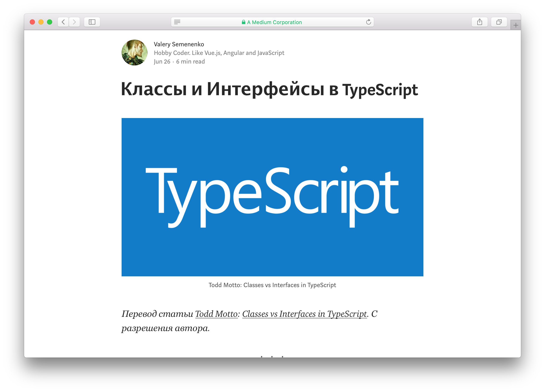The image size is (545, 392).
Task: Open author name Valery Semenenko
Action: pyautogui.click(x=179, y=44)
